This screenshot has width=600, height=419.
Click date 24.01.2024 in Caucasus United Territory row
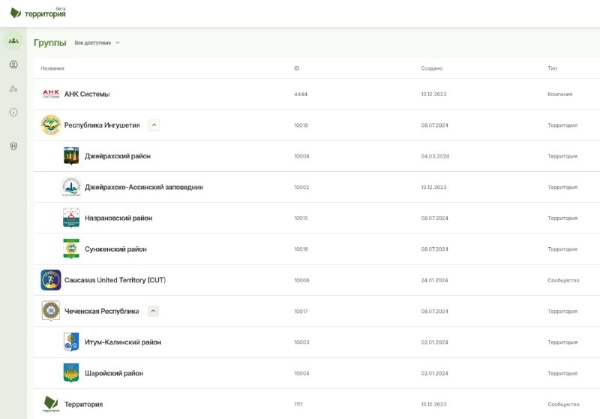434,280
